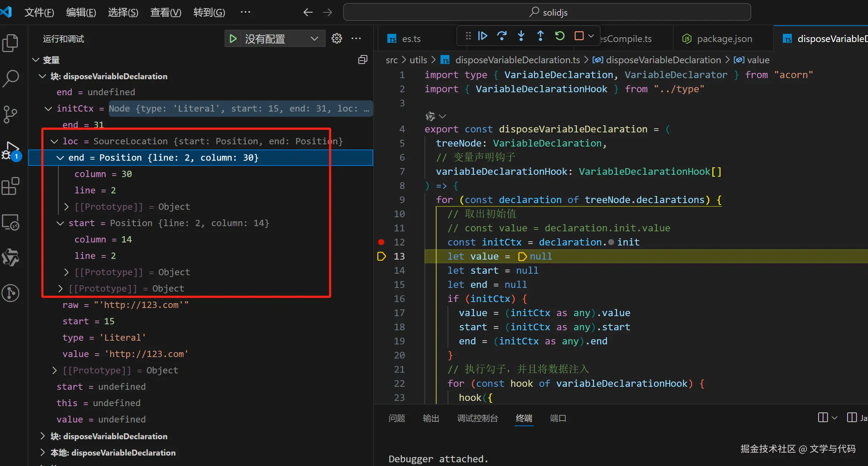The image size is (868, 466).
Task: Open launch.json via the gear icon
Action: point(337,39)
